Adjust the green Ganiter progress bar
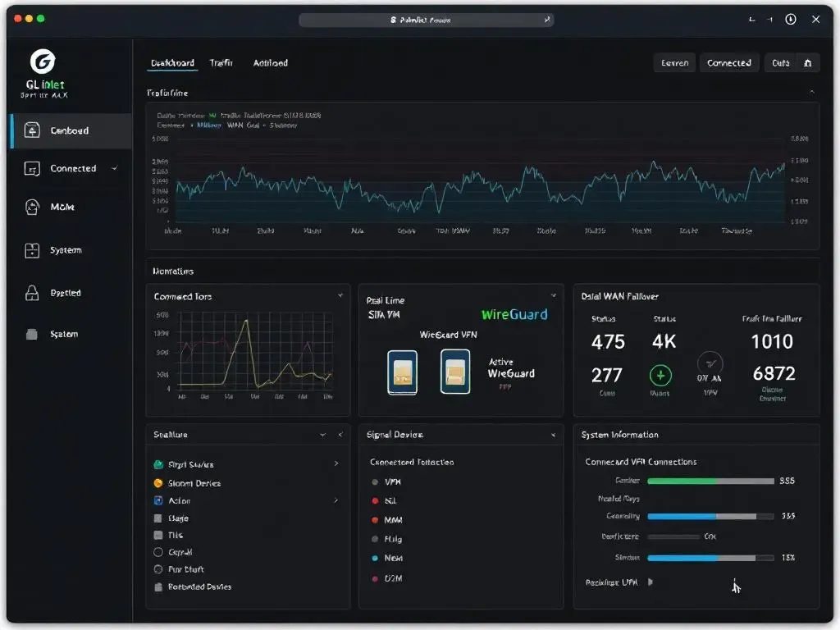Viewport: 840px width, 630px height. point(710,481)
